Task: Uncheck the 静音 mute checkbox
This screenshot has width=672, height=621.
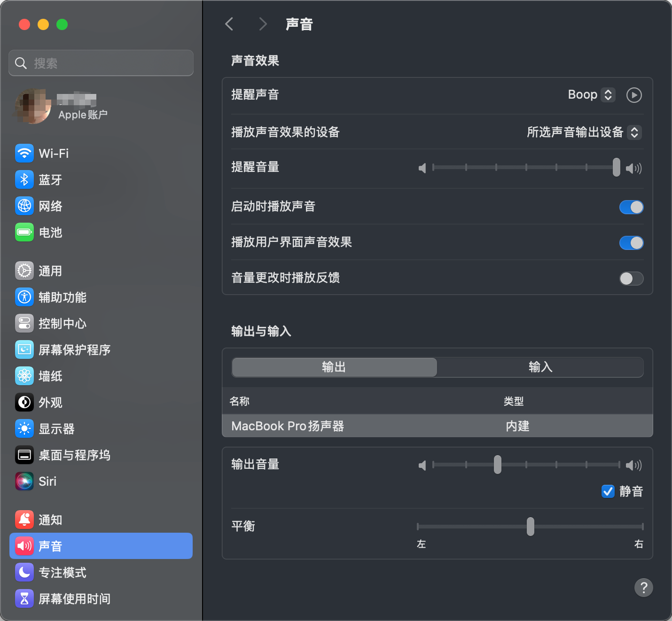Action: click(608, 491)
